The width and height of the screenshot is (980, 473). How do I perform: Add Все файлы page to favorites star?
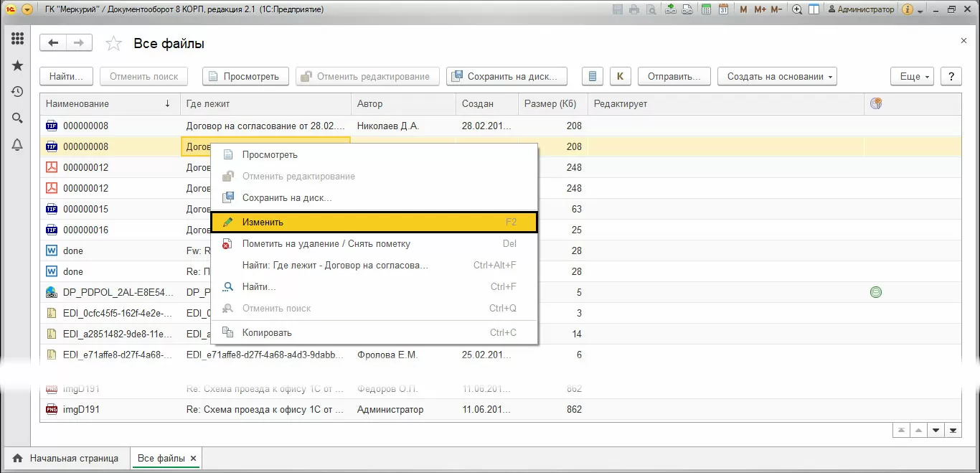pyautogui.click(x=113, y=44)
